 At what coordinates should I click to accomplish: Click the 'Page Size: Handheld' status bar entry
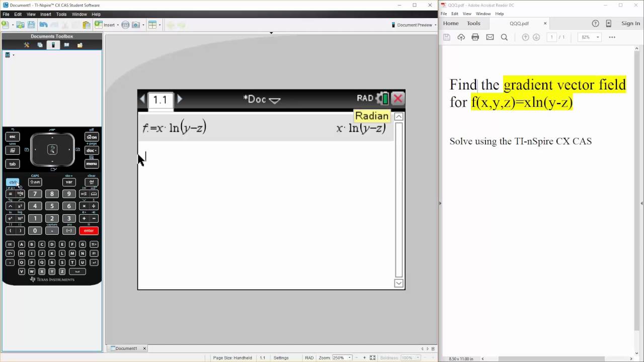point(232,357)
